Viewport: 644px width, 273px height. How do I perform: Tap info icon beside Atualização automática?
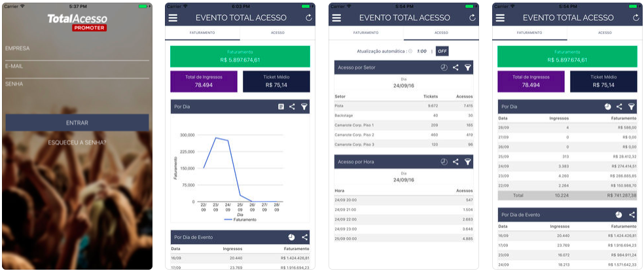410,52
